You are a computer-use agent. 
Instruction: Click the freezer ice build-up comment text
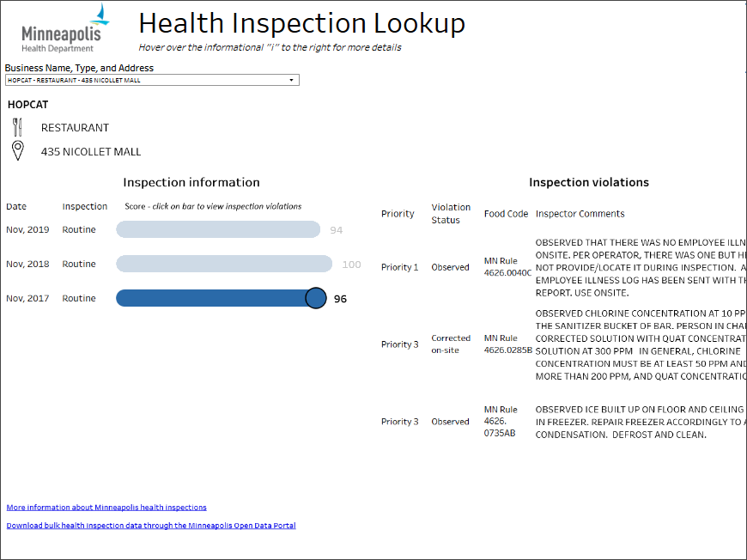point(640,422)
